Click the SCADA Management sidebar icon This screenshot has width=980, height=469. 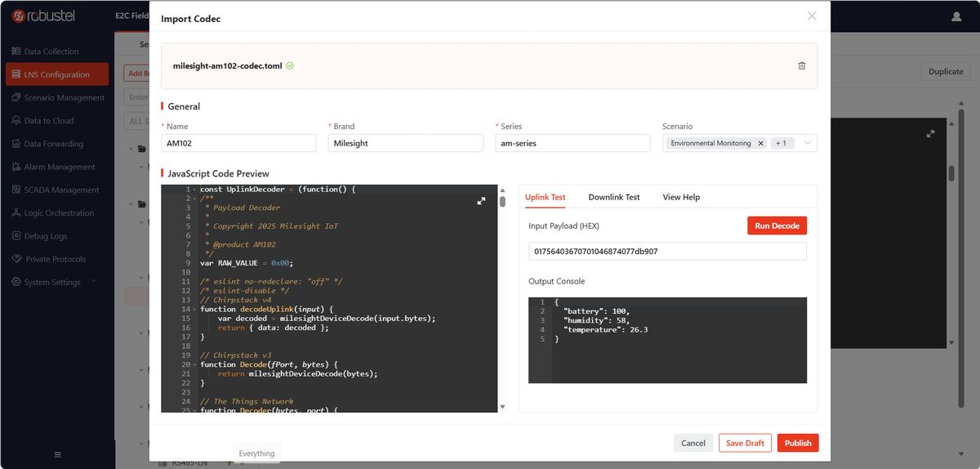pyautogui.click(x=16, y=190)
